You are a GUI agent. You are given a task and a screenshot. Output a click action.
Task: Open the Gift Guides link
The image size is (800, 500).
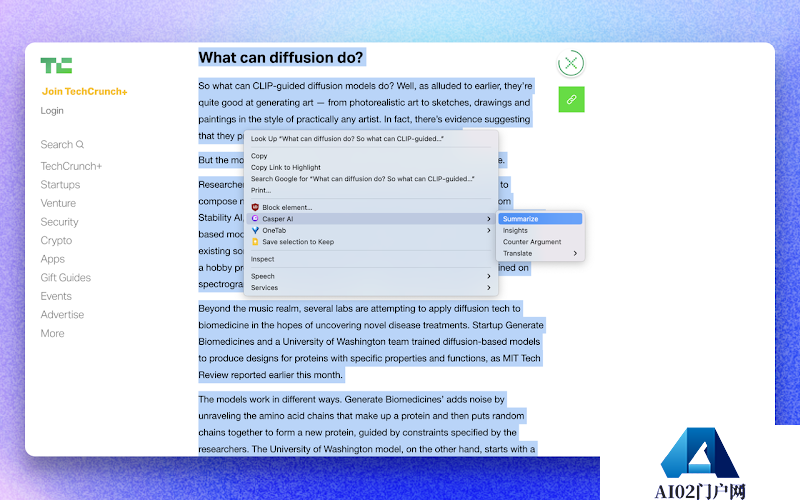(x=65, y=278)
